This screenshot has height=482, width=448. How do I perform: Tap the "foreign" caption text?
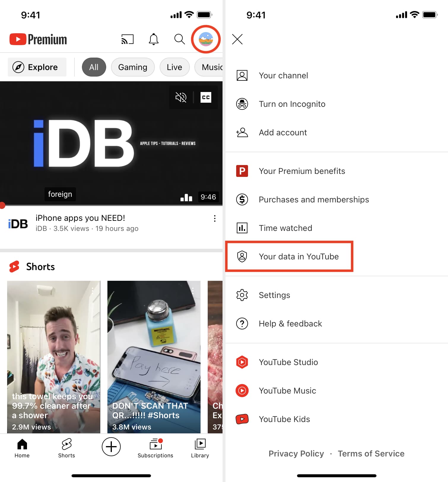[60, 194]
